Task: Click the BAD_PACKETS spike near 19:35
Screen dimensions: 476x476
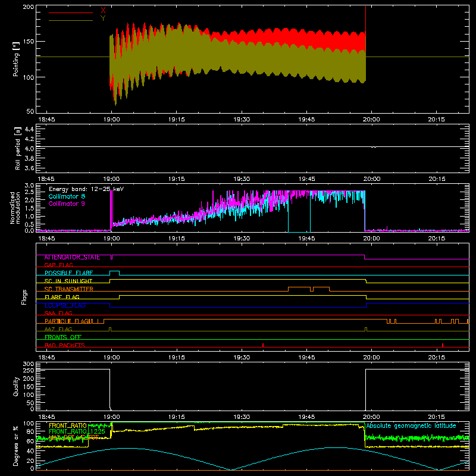Action: (263, 345)
